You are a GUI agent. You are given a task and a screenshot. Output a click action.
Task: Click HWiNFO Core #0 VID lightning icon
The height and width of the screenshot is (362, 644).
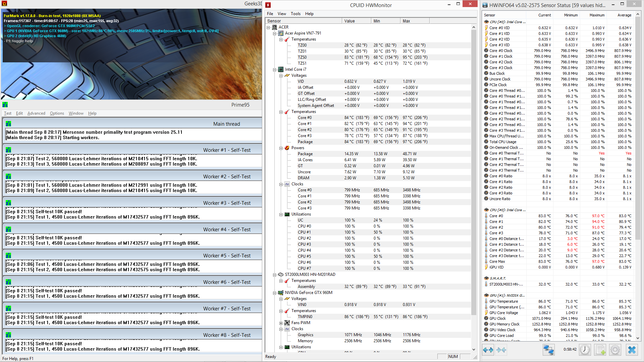(486, 28)
